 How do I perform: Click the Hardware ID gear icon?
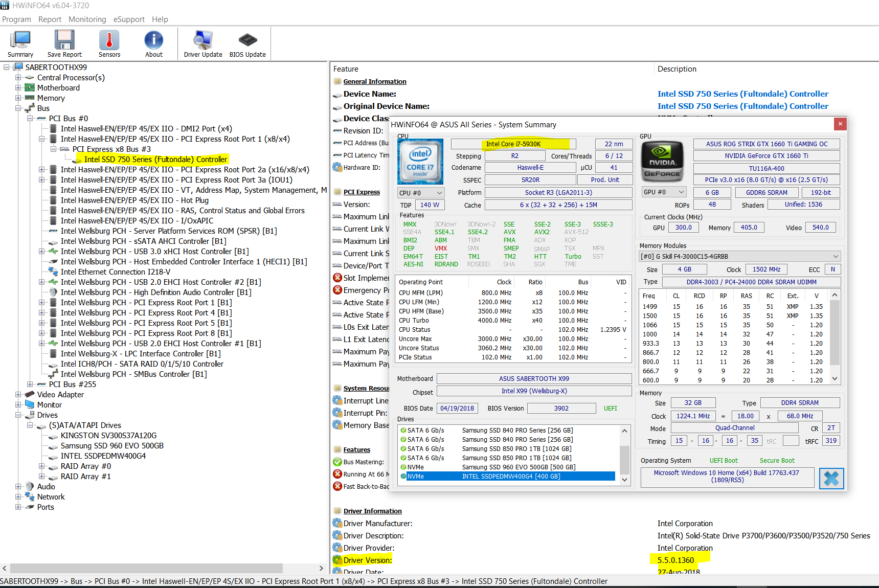tap(337, 167)
